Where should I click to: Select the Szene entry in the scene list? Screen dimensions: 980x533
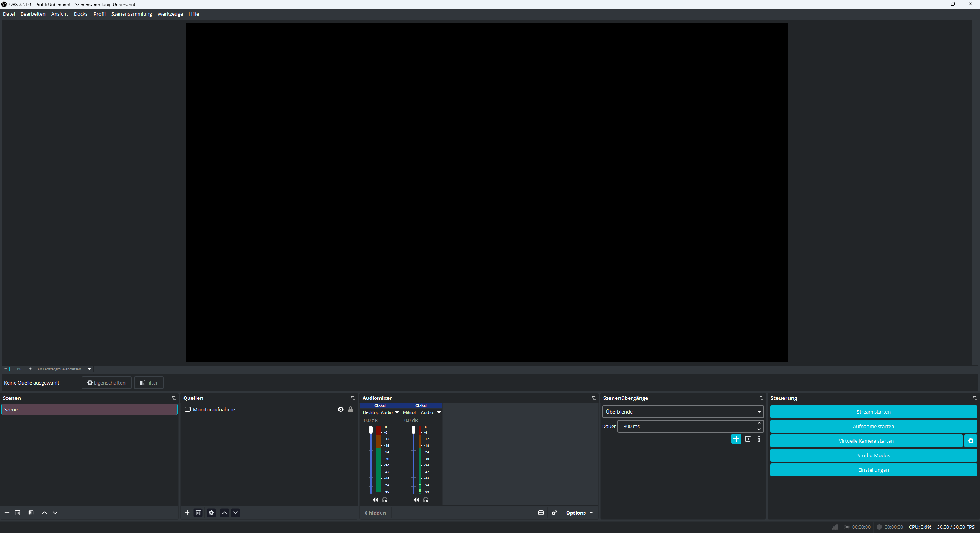pos(89,409)
